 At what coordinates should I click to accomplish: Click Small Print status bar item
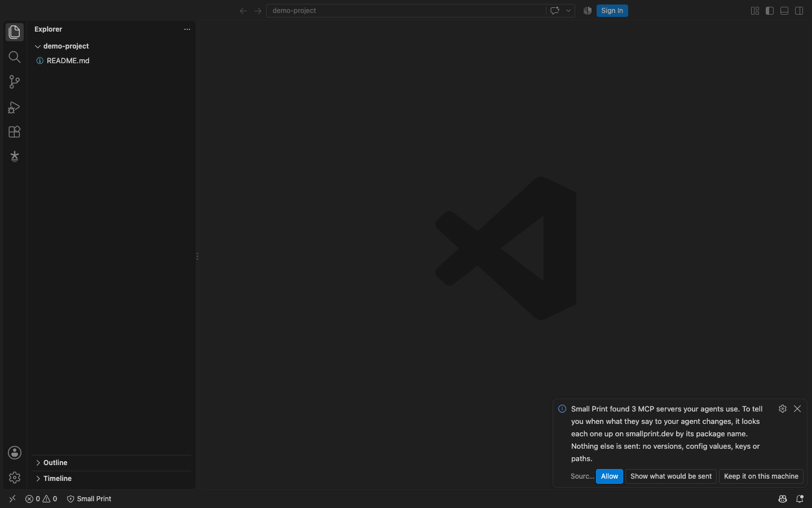[x=89, y=499]
